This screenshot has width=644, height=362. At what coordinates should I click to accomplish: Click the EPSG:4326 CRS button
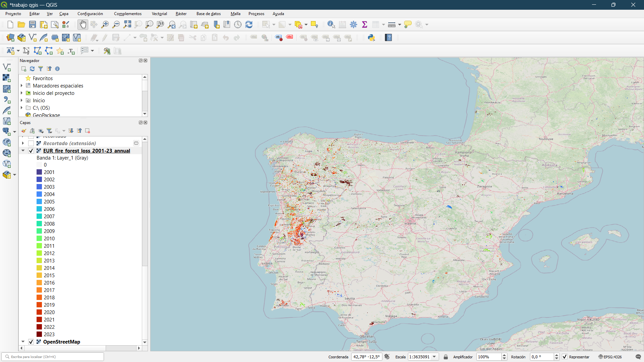610,357
